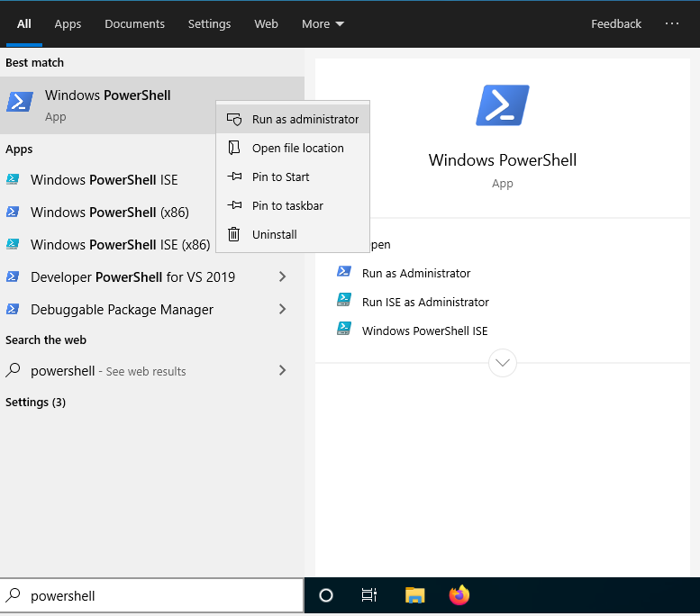The width and height of the screenshot is (700, 616).
Task: Choose Run as administrator in context menu
Action: (x=305, y=119)
